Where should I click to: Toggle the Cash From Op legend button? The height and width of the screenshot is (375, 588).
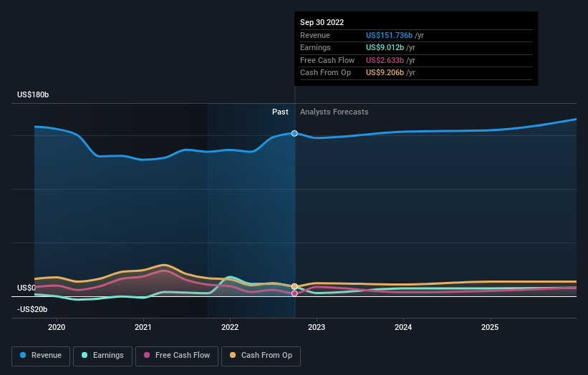261,356
